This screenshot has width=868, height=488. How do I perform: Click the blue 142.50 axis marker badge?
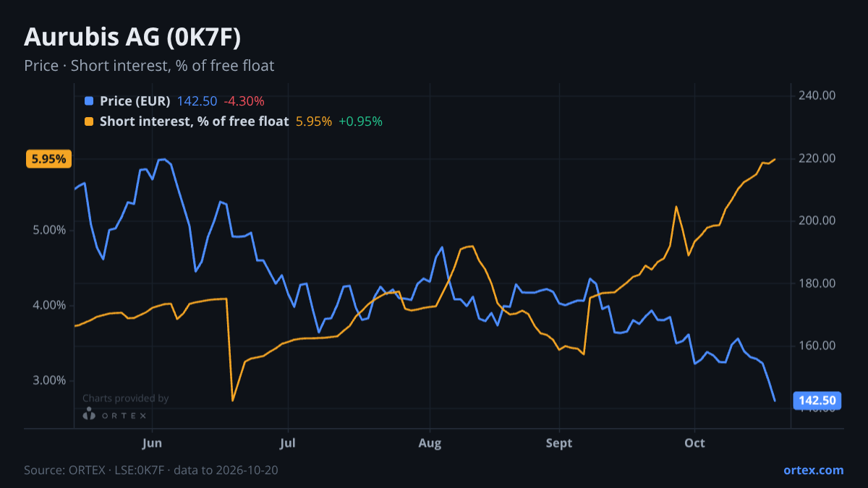tap(818, 401)
